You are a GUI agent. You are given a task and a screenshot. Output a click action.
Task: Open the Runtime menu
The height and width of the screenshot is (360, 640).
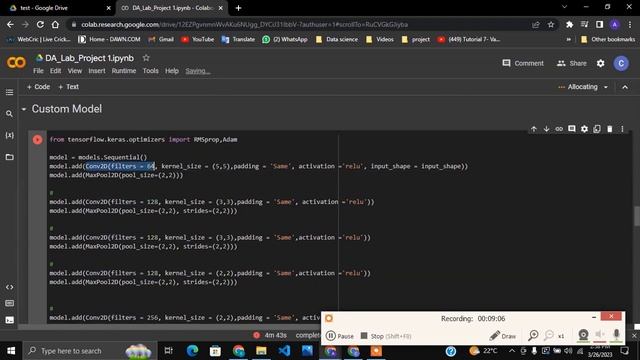(124, 71)
